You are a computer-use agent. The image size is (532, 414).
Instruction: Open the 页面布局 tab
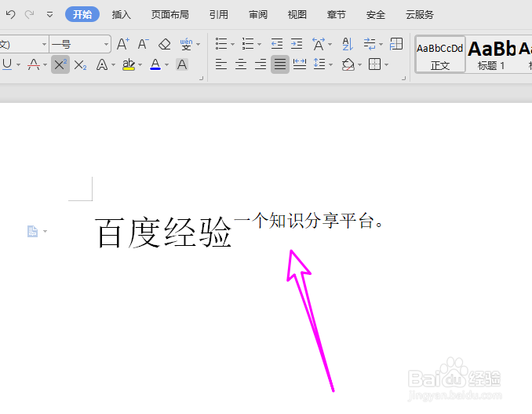click(170, 15)
